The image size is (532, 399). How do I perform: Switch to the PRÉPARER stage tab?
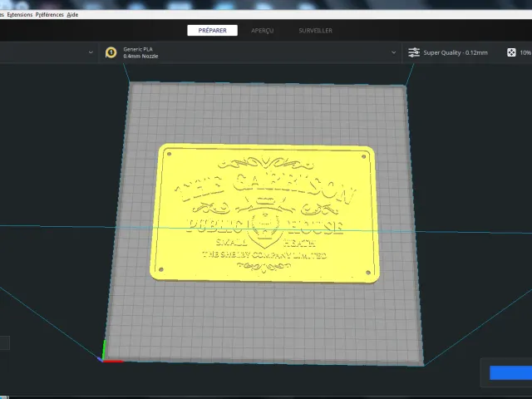pos(213,31)
